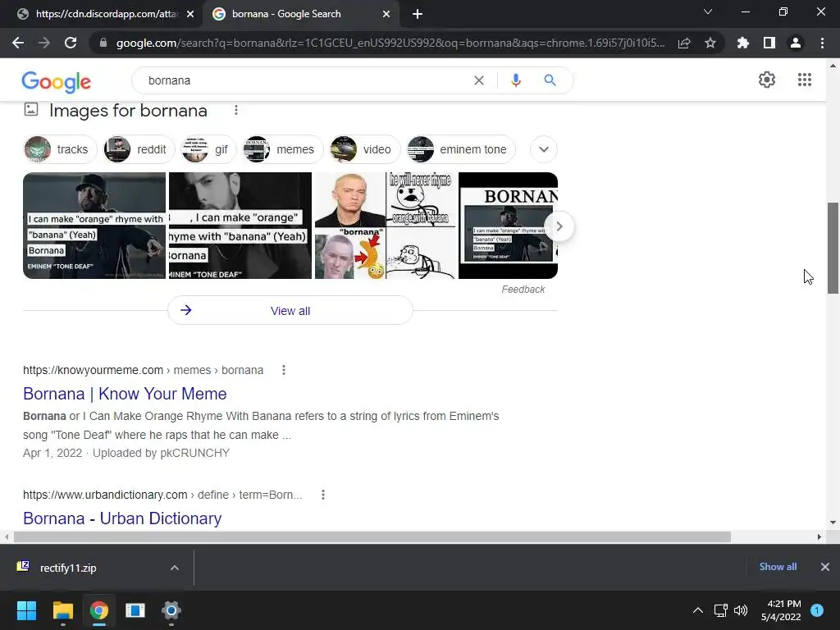Start a voice search with microphone
840x630 pixels.
tap(516, 80)
